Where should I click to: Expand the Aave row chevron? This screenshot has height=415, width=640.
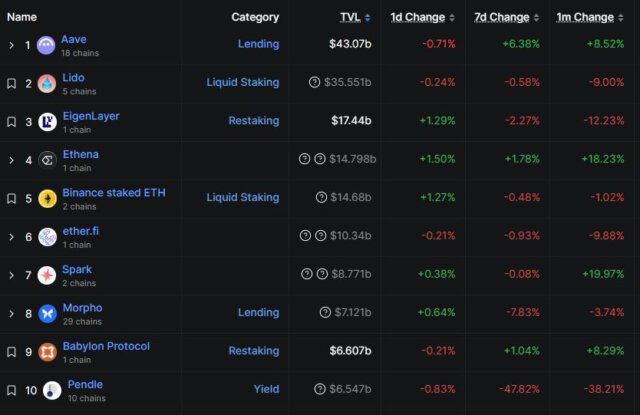pyautogui.click(x=11, y=46)
